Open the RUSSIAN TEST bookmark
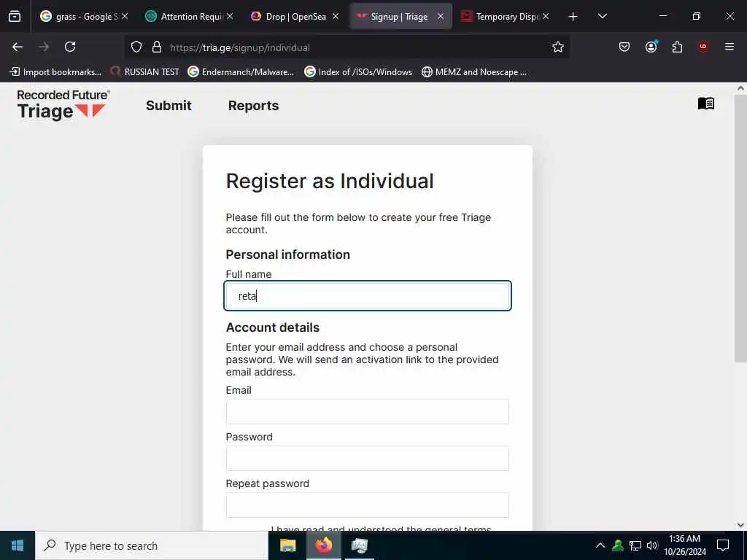The height and width of the screenshot is (560, 747). tap(145, 72)
